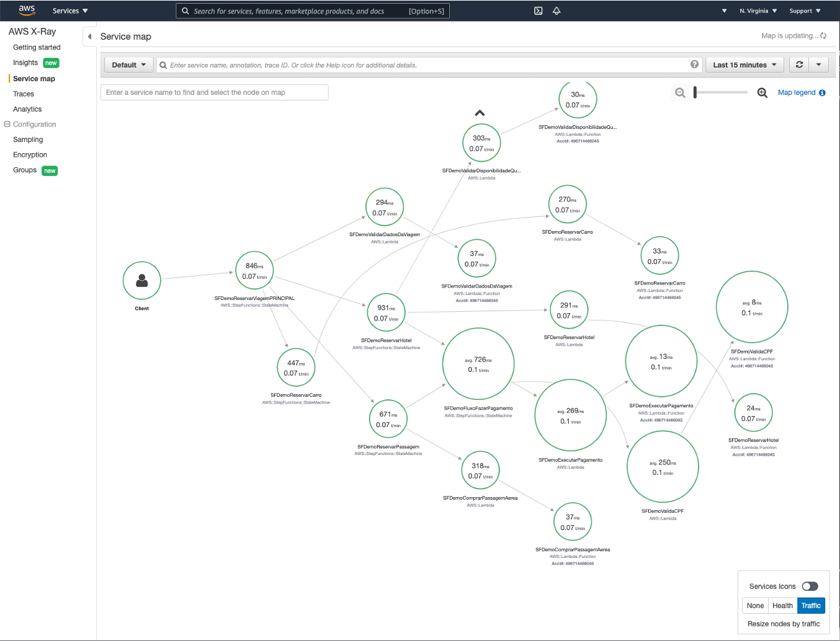Select the SFDemoValidarDadosDaViagem 294ms node
This screenshot has height=641, width=840.
pyautogui.click(x=385, y=206)
